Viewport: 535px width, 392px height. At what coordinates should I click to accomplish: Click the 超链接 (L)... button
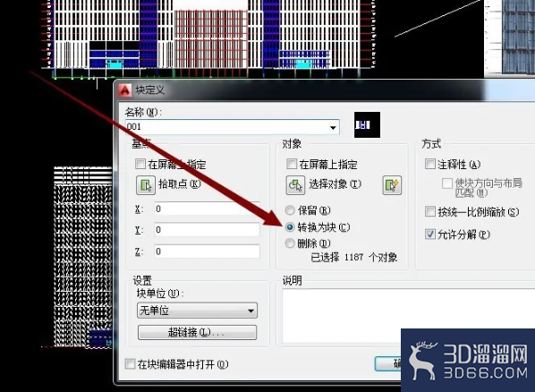pos(197,332)
